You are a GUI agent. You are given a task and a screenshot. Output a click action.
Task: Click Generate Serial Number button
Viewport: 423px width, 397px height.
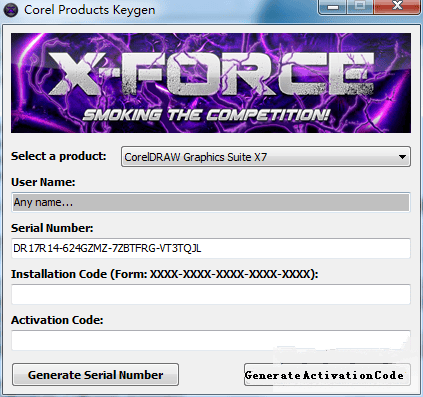95,375
